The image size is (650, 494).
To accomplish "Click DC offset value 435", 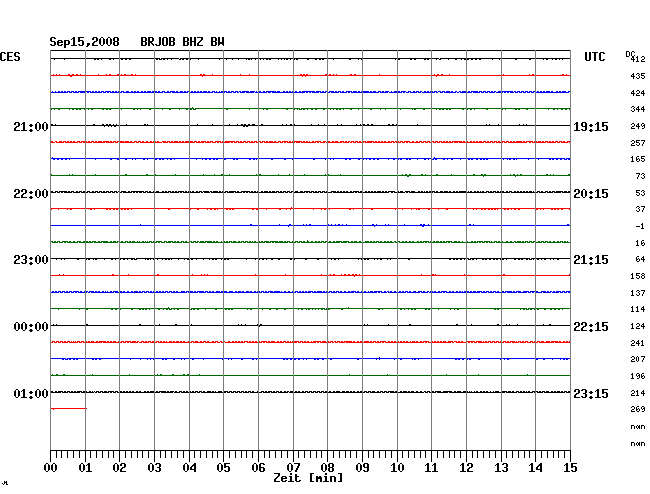I will click(x=638, y=76).
